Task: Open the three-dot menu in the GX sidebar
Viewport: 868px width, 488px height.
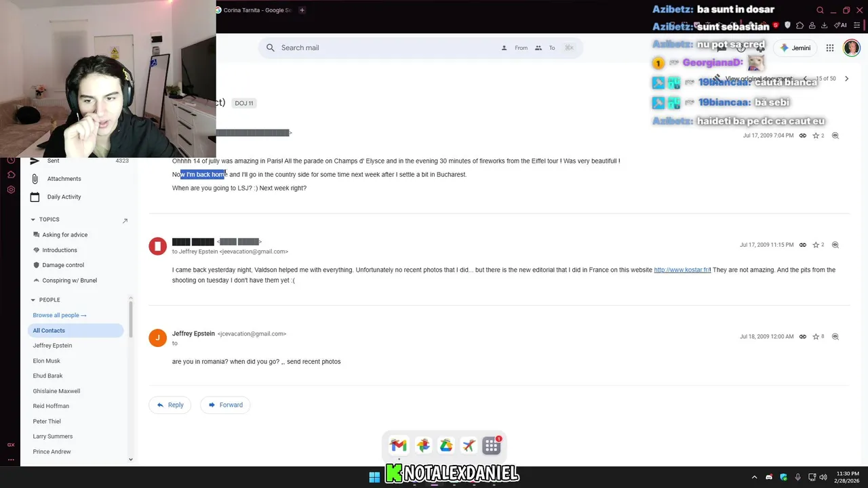Action: 11,460
